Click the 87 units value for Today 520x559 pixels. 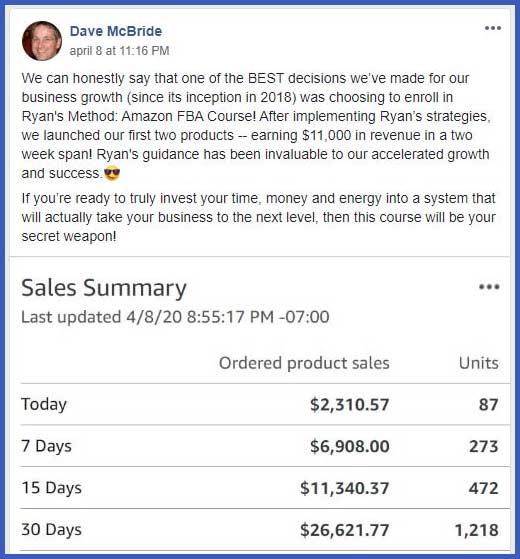[x=488, y=405]
